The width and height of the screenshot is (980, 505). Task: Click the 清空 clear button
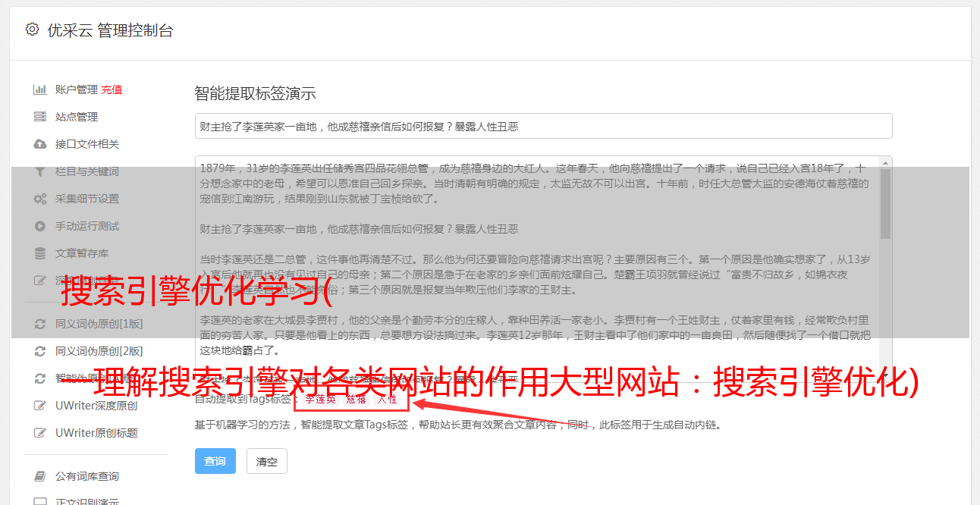pyautogui.click(x=267, y=461)
